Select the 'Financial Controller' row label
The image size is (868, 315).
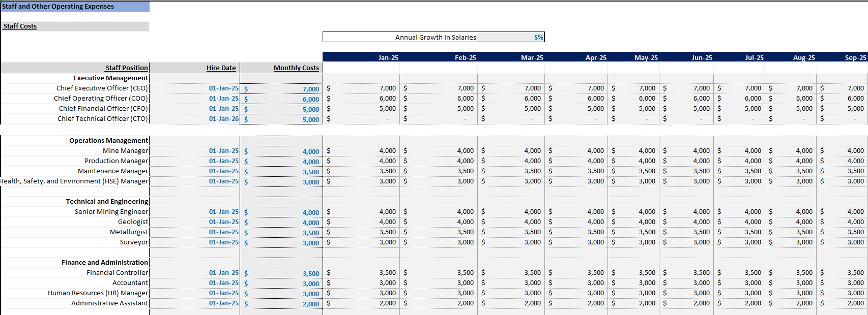coord(117,272)
